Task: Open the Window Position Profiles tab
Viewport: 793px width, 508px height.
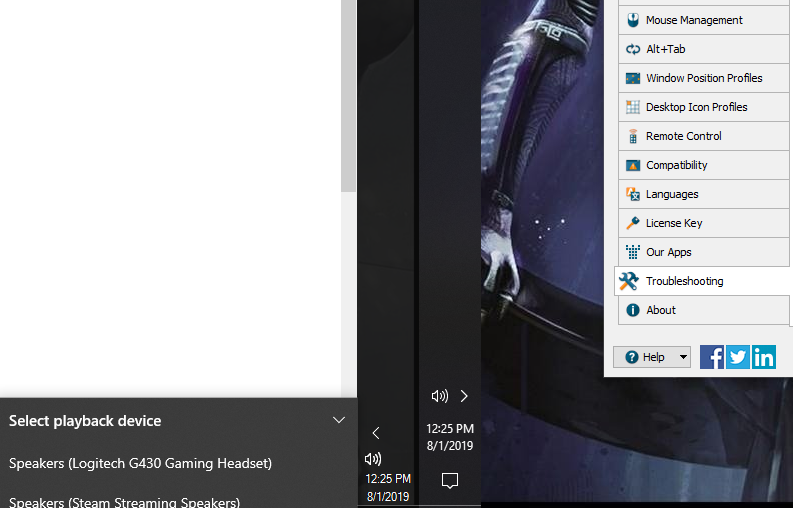Action: click(703, 78)
